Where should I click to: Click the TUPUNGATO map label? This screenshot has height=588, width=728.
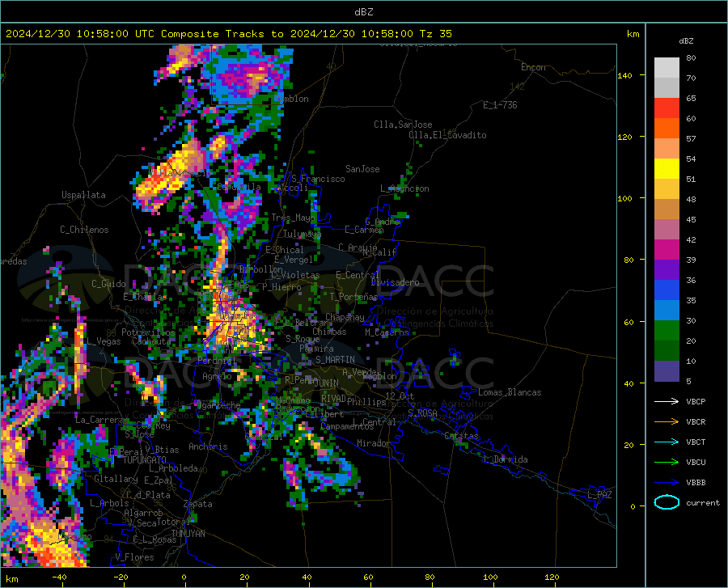point(145,460)
